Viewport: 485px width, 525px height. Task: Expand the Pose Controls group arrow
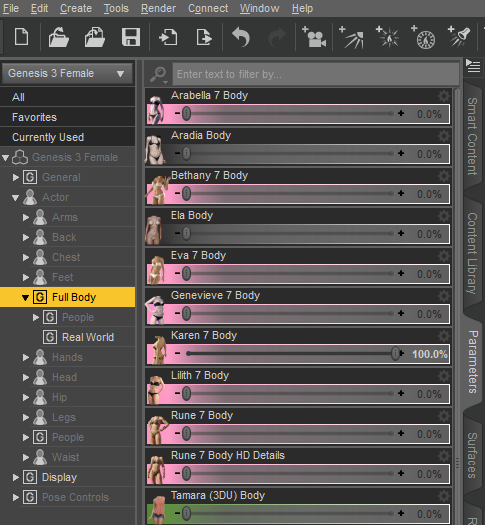tap(15, 497)
